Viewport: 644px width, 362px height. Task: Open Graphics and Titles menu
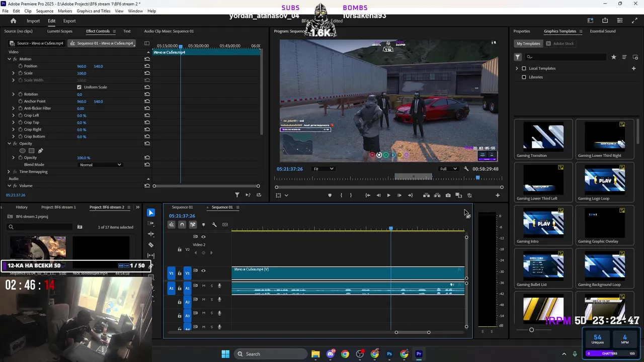pyautogui.click(x=94, y=11)
